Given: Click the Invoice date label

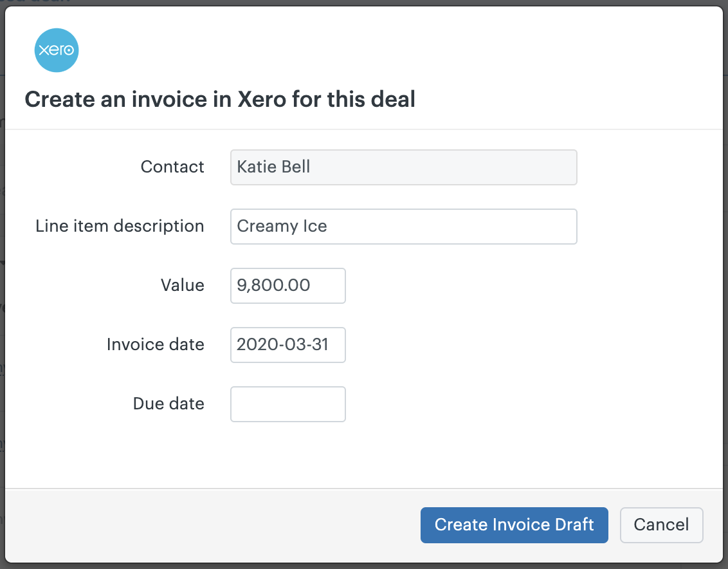Looking at the screenshot, I should coord(156,344).
